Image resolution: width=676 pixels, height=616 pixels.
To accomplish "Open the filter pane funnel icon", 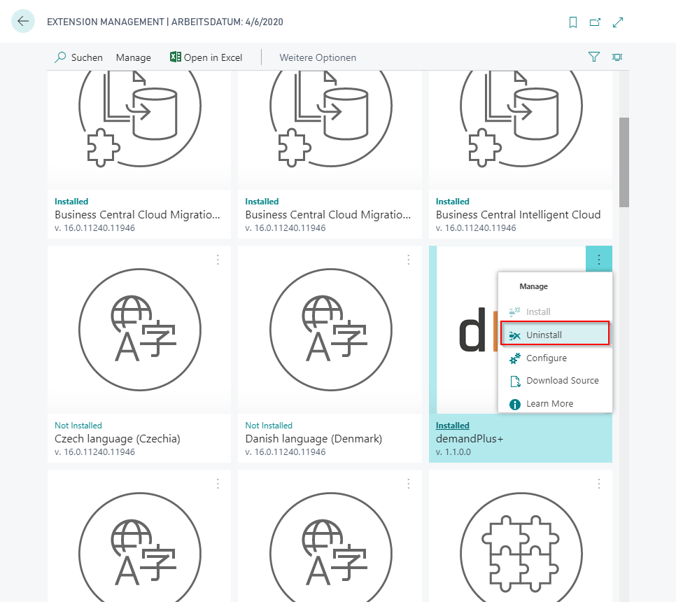I will click(593, 57).
